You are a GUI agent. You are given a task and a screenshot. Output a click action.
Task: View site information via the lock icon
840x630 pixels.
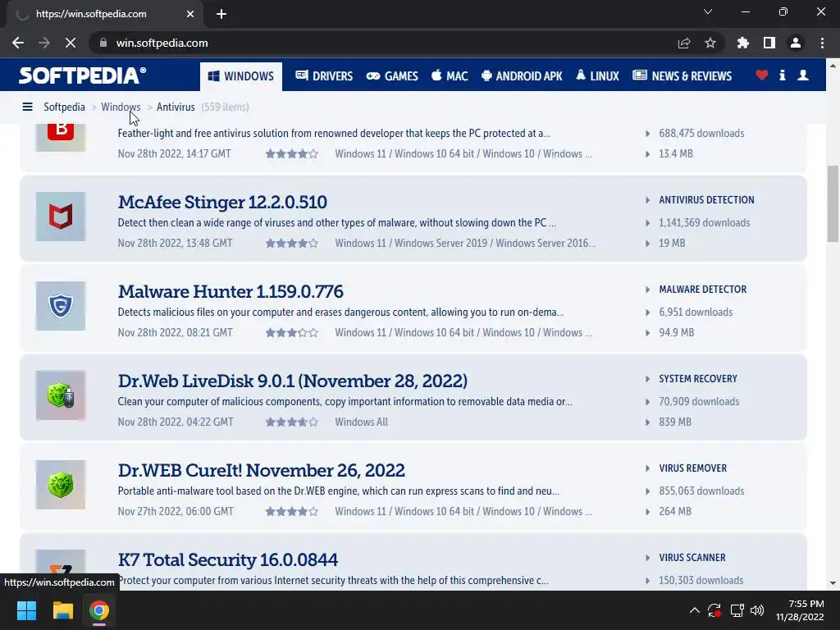[103, 43]
